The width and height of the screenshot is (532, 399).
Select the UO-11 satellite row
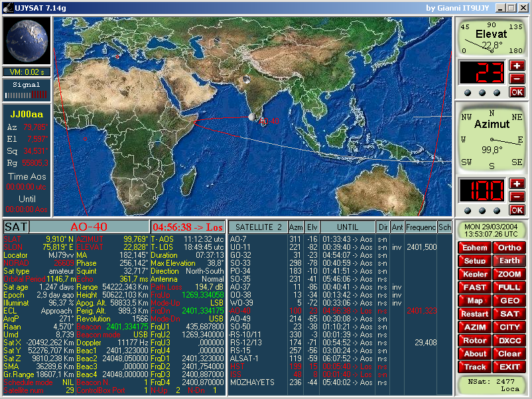click(x=340, y=247)
